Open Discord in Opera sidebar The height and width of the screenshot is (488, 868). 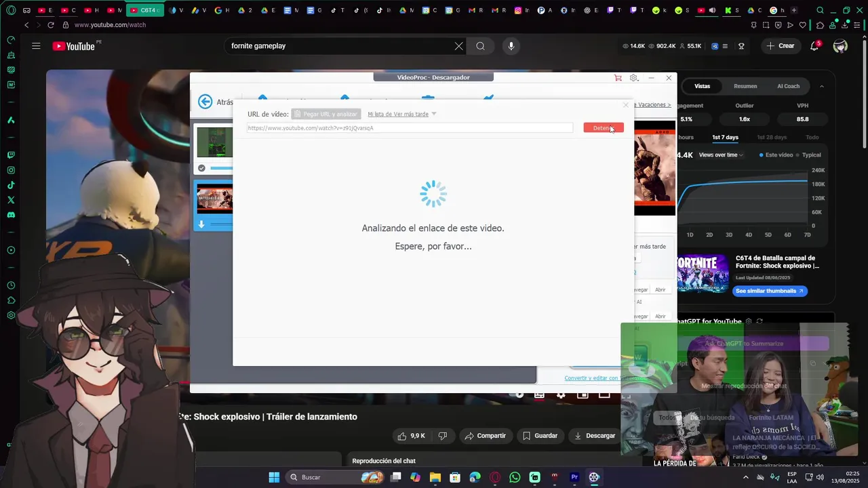click(11, 215)
